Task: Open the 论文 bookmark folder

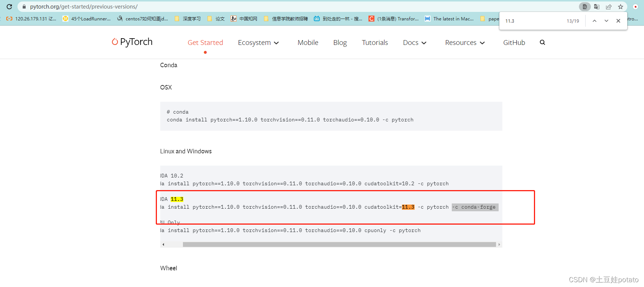Action: (216, 19)
